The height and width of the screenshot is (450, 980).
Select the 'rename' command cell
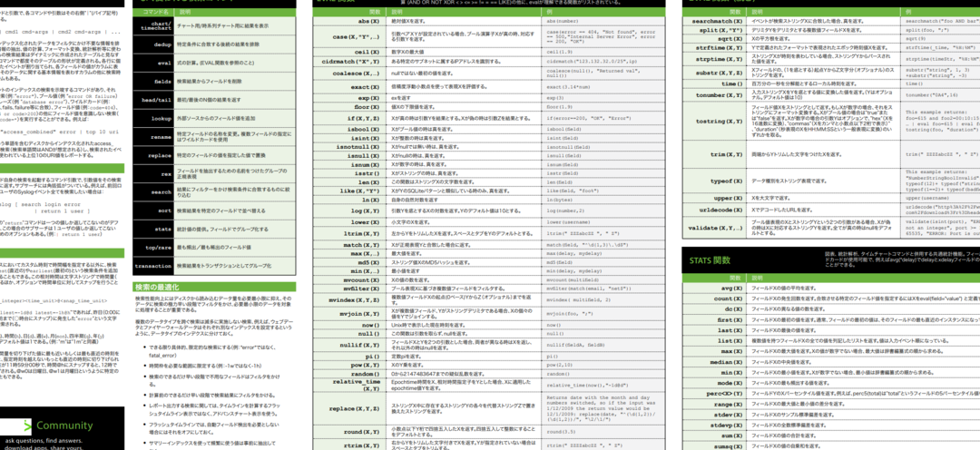pos(153,137)
